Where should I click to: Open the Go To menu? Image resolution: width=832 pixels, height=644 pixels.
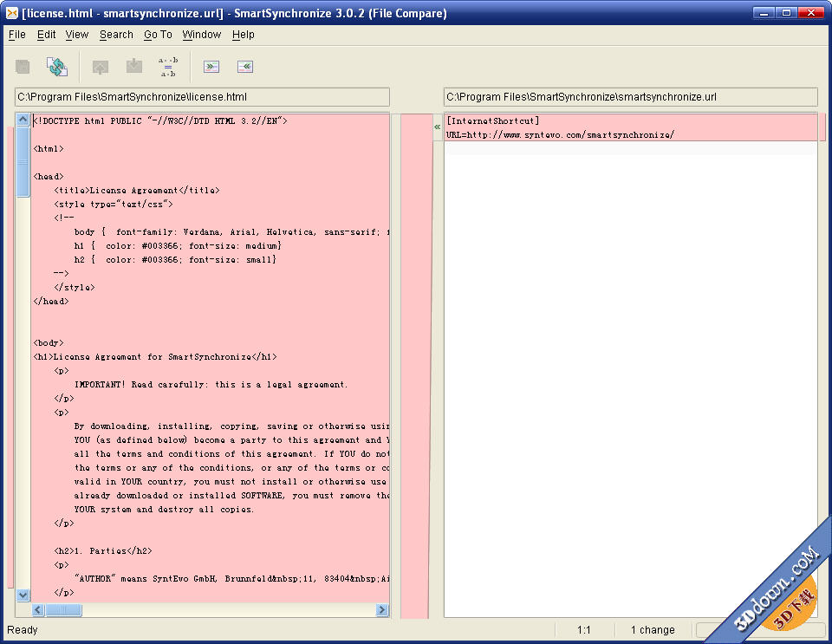[x=158, y=35]
